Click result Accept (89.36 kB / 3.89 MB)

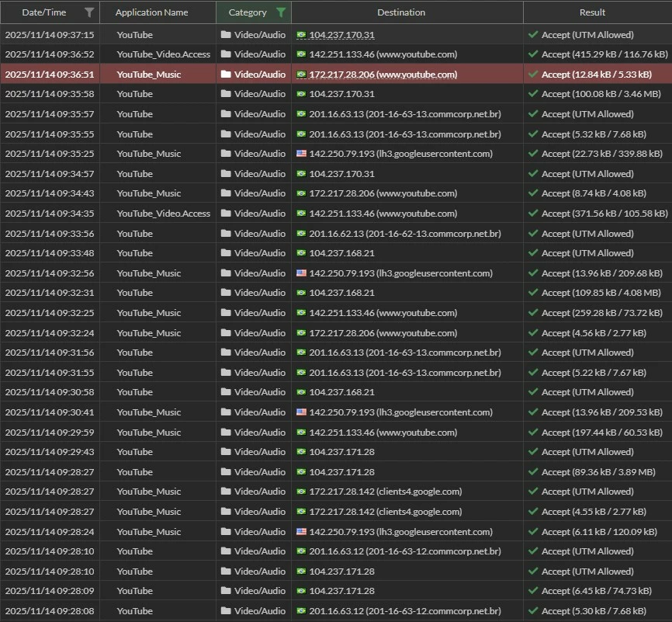pos(598,472)
